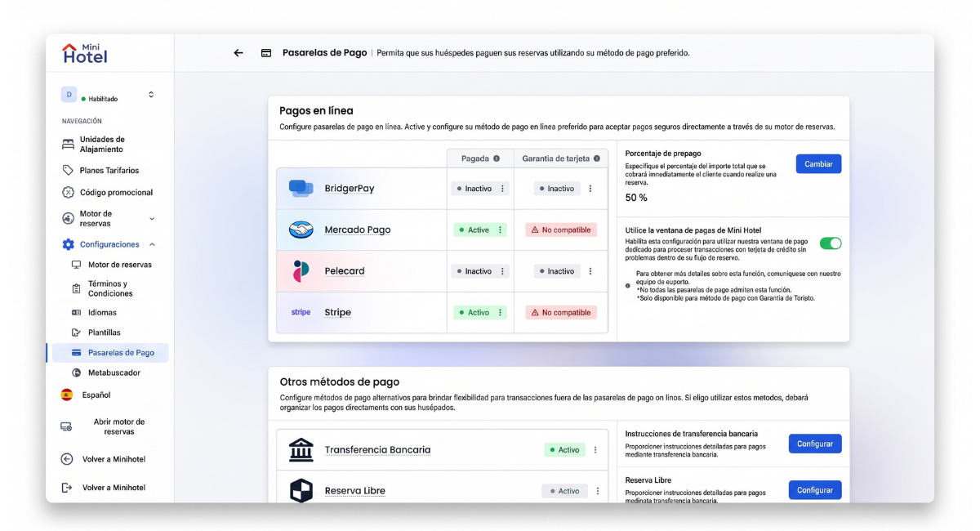Open the account selector dropdown arrows
The height and width of the screenshot is (531, 980).
tap(151, 95)
